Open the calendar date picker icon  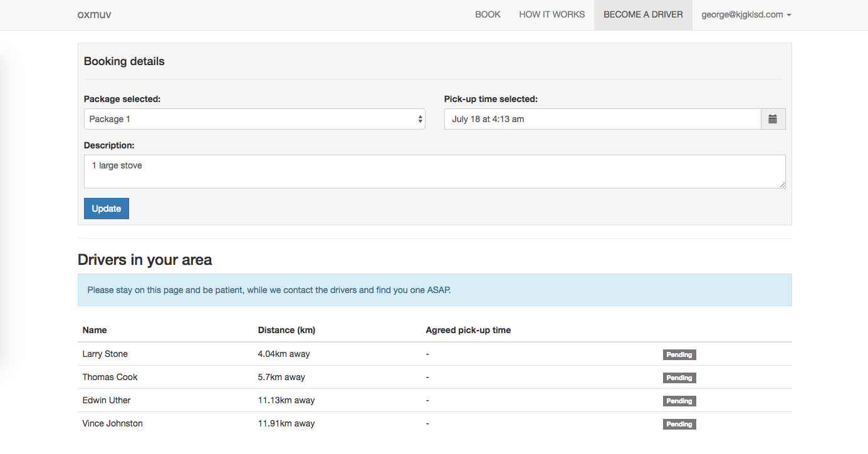point(773,119)
